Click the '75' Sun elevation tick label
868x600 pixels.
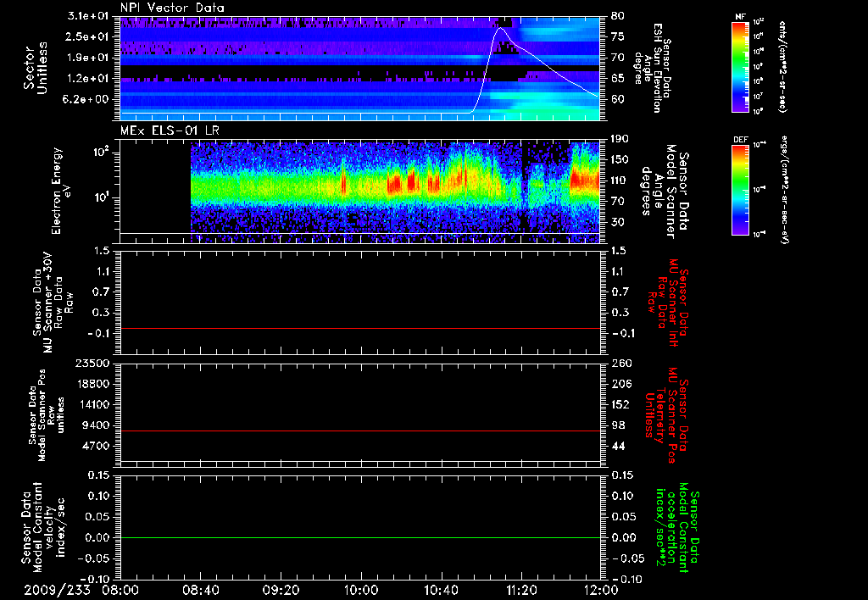tap(618, 36)
